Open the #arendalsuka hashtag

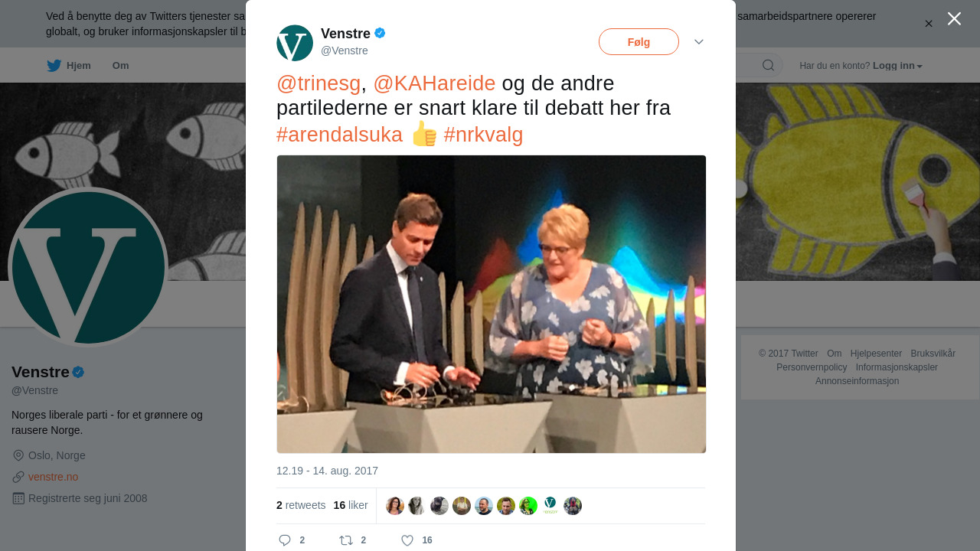(339, 135)
